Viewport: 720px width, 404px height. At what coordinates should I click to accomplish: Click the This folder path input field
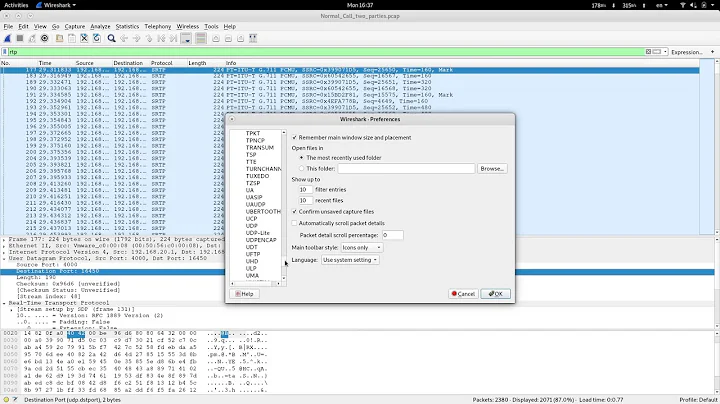point(406,168)
